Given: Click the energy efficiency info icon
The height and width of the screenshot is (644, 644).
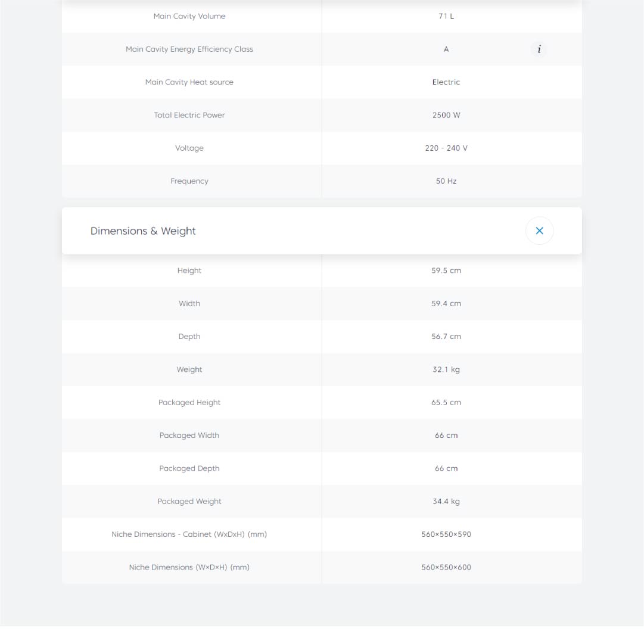Looking at the screenshot, I should point(539,49).
